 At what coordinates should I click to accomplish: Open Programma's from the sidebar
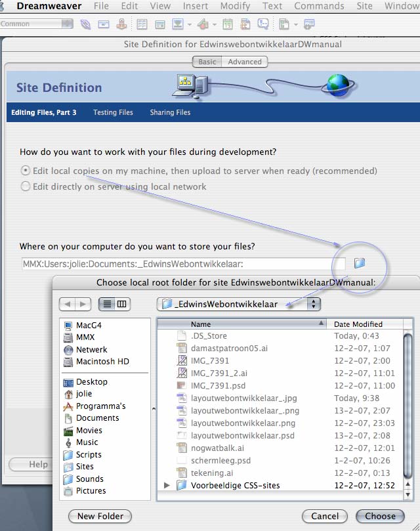pos(94,406)
